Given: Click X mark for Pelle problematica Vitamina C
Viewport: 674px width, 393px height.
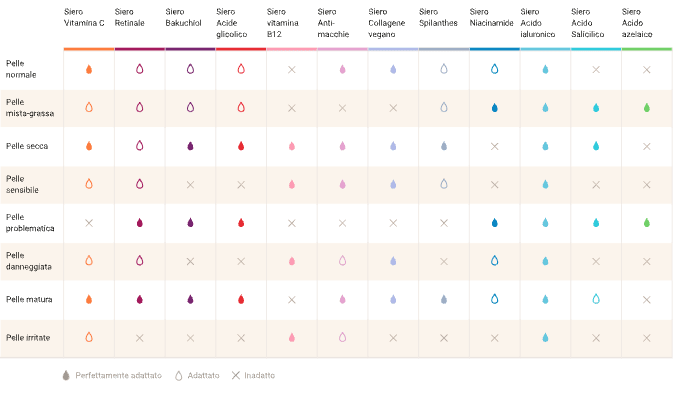Looking at the screenshot, I should 89,223.
